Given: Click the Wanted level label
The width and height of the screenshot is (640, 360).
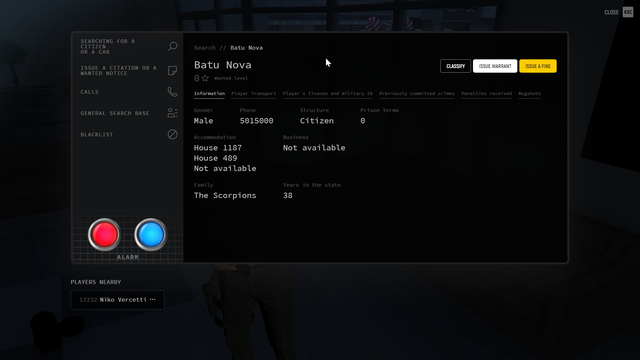Looking at the screenshot, I should pyautogui.click(x=231, y=78).
